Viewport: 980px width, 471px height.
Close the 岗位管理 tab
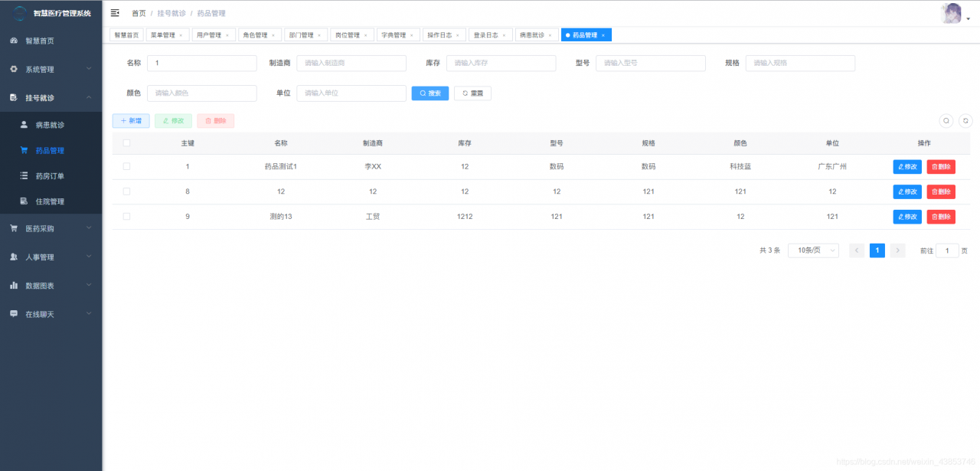365,35
